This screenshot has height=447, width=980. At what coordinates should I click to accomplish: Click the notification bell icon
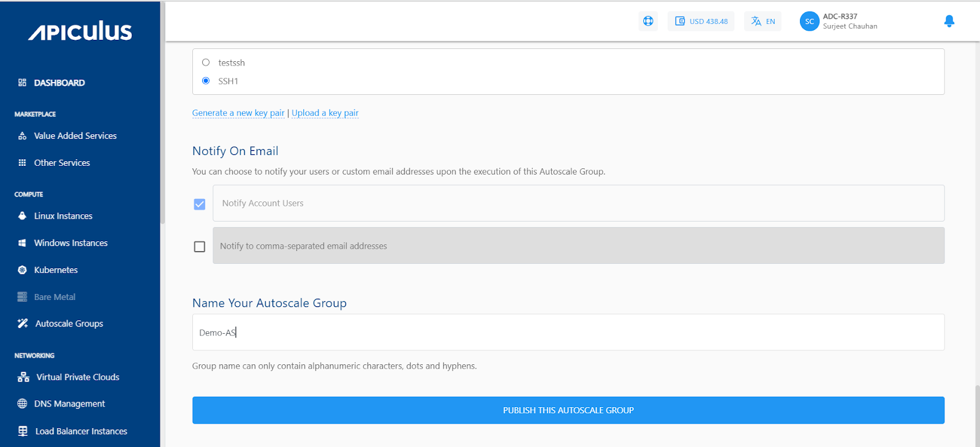[x=949, y=21]
